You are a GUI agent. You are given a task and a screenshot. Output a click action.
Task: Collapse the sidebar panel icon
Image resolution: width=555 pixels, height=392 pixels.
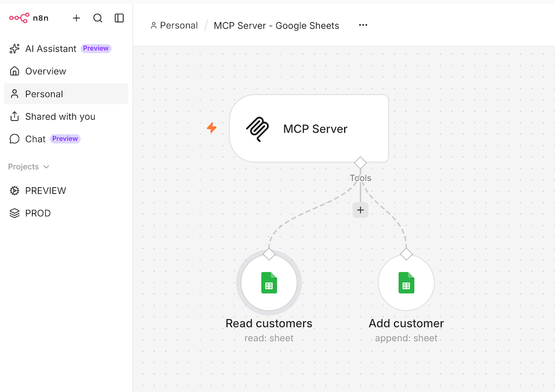[119, 18]
